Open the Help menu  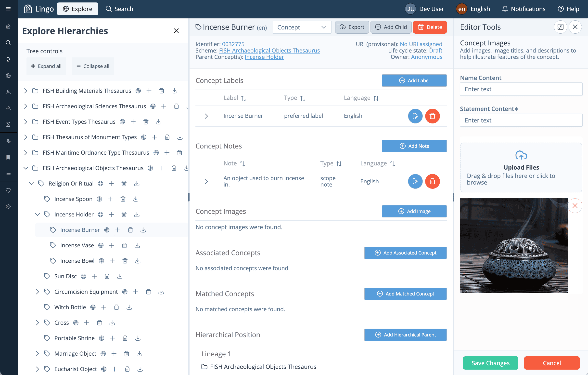click(x=568, y=9)
